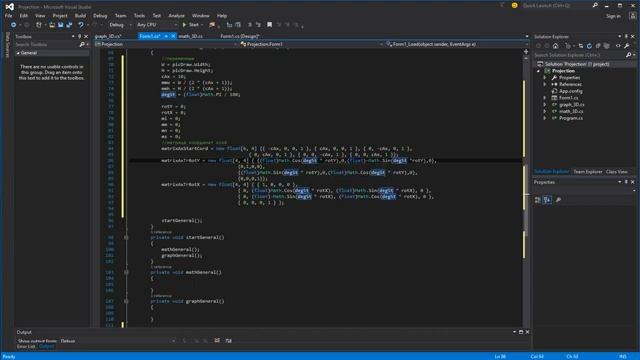Switch to the graph_3D.cs editor tab

[108, 36]
